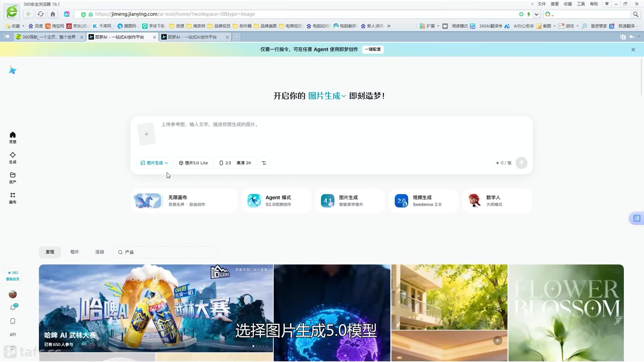Open the 资产 folder icon in sidebar
The image size is (644, 362).
point(13,178)
